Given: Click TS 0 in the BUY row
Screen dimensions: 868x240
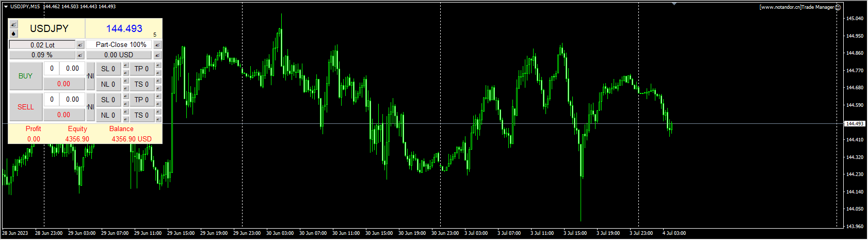Looking at the screenshot, I should coord(141,84).
